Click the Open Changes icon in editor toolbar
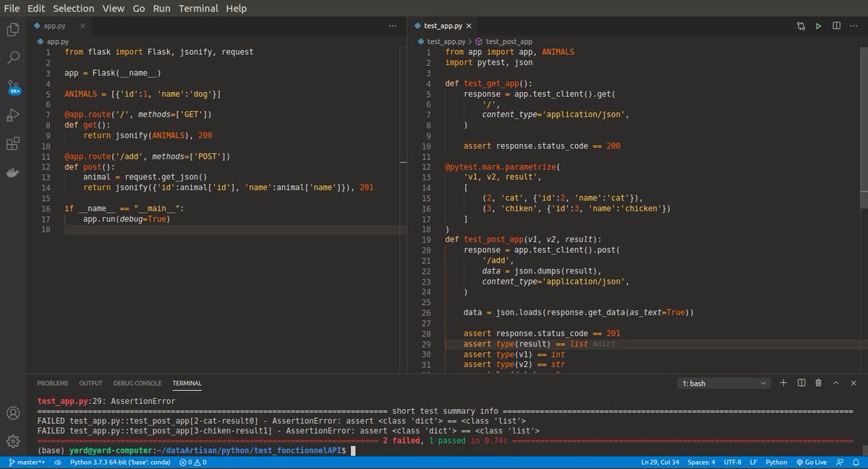Image resolution: width=868 pixels, height=469 pixels. pyautogui.click(x=801, y=25)
